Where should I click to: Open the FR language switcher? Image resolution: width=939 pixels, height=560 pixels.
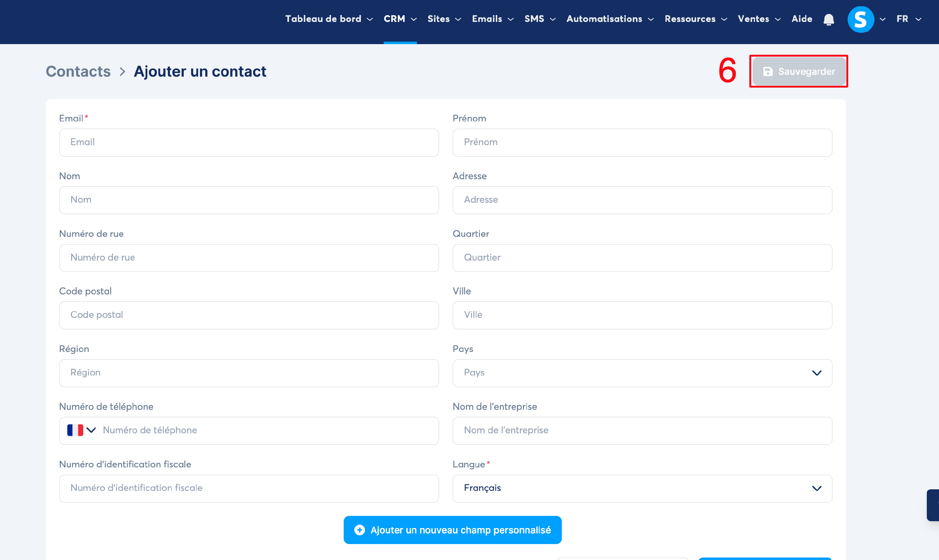coord(908,19)
